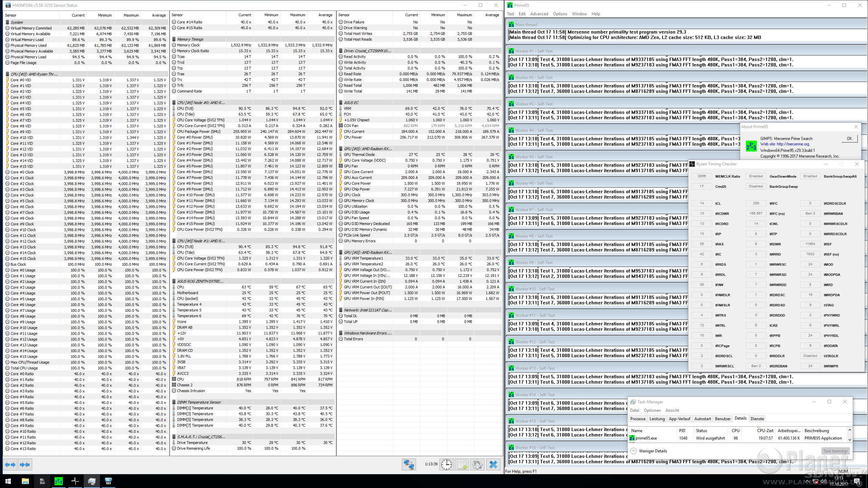The image size is (868, 488).
Task: Click Worker #13 Self-Test window icon
Action: tap(511, 368)
